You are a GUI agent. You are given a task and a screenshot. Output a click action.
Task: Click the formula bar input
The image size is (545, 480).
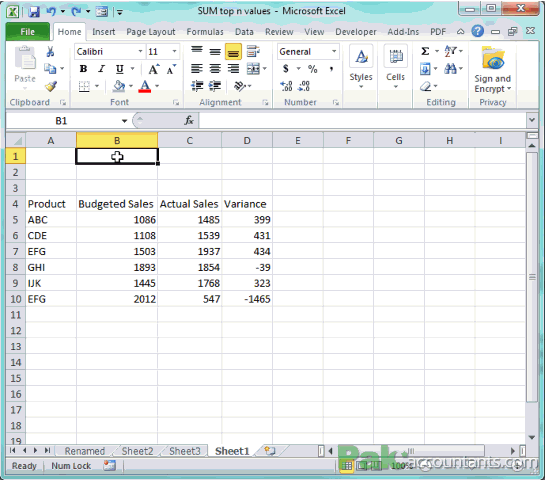[x=363, y=121]
